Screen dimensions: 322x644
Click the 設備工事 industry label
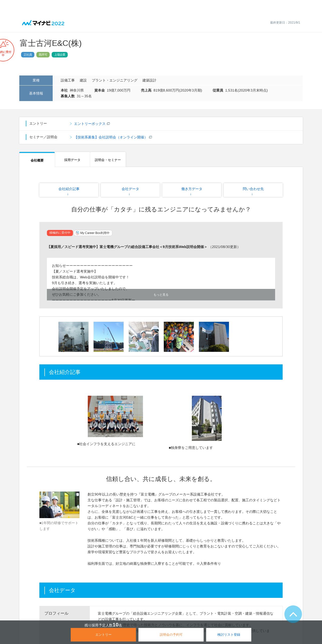pyautogui.click(x=68, y=80)
